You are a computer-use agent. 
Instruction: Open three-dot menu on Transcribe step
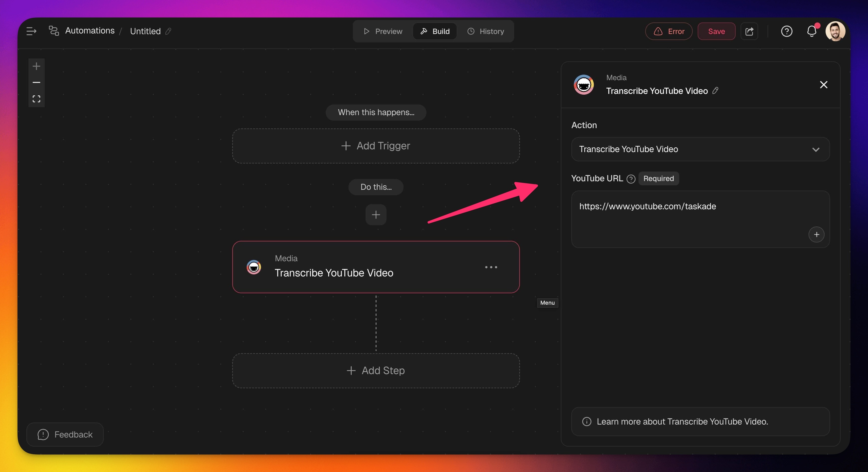[491, 267]
